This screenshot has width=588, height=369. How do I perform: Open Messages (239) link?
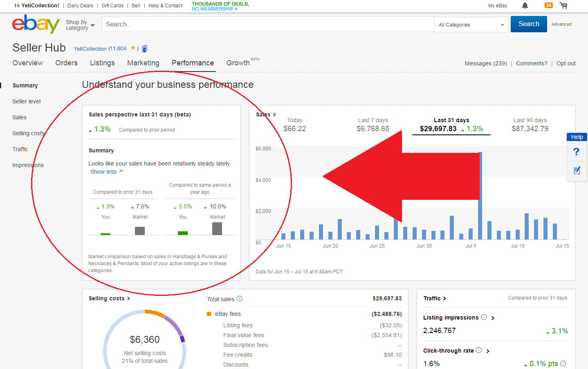point(486,63)
